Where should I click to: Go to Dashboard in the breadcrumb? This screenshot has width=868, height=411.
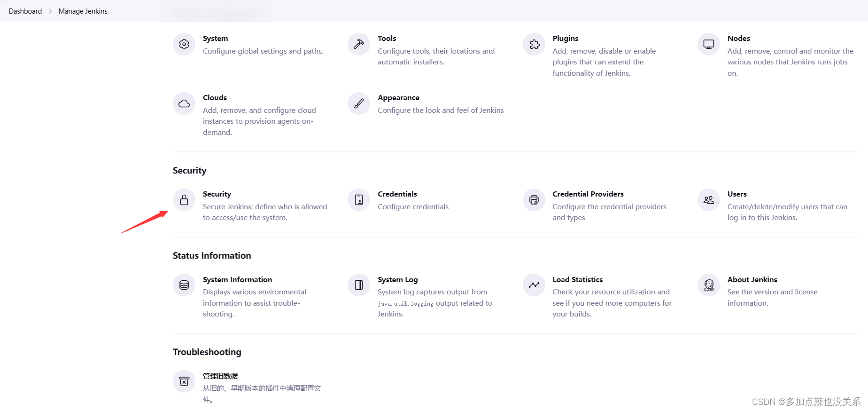click(x=25, y=11)
